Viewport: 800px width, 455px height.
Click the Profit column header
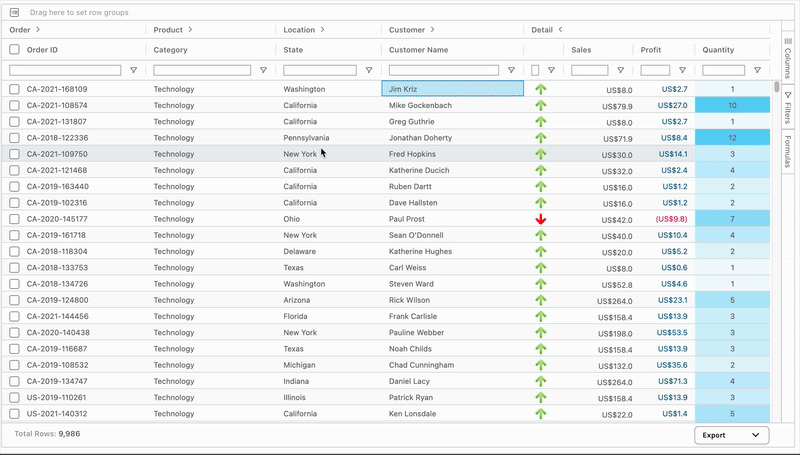(x=651, y=50)
